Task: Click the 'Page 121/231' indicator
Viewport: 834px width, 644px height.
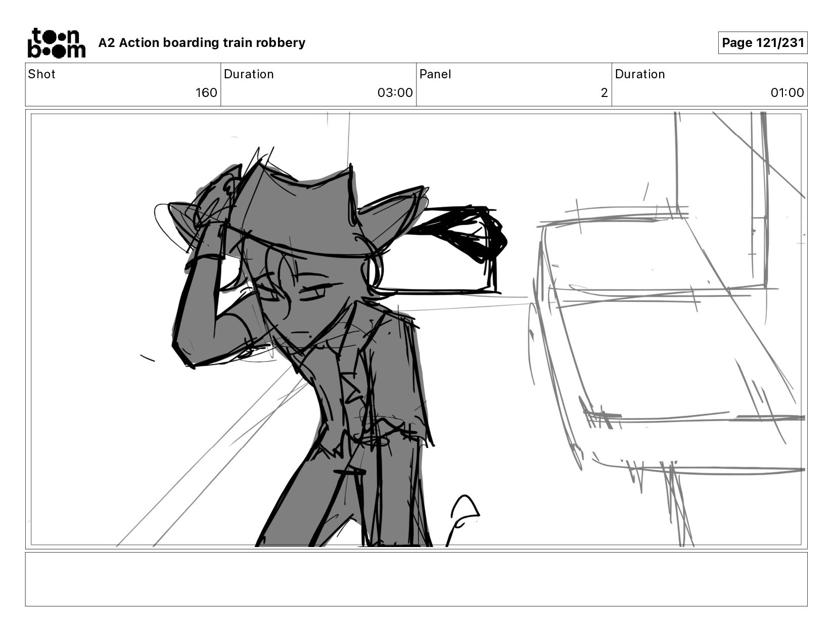Action: pyautogui.click(x=763, y=43)
